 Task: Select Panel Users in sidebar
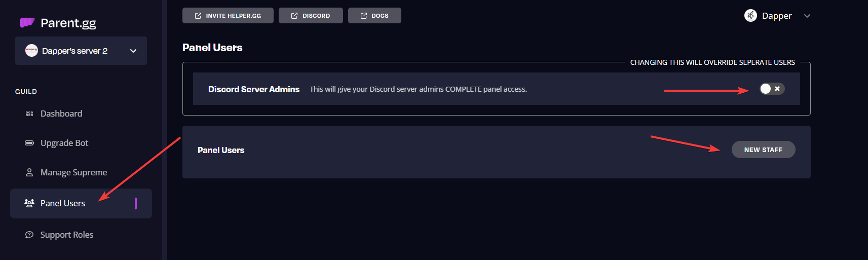(81, 203)
